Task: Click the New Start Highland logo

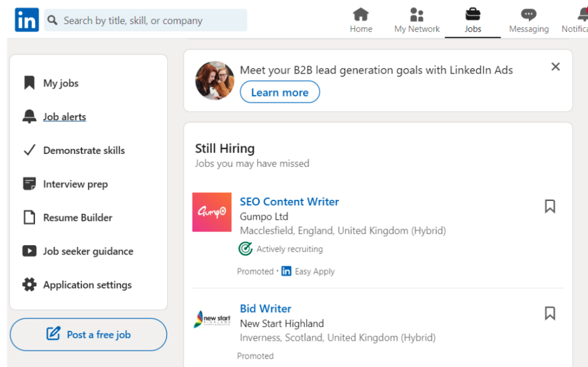Action: point(212,319)
